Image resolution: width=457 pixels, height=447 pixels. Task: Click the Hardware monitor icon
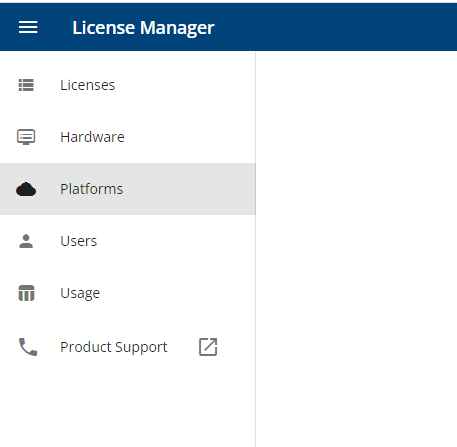26,137
